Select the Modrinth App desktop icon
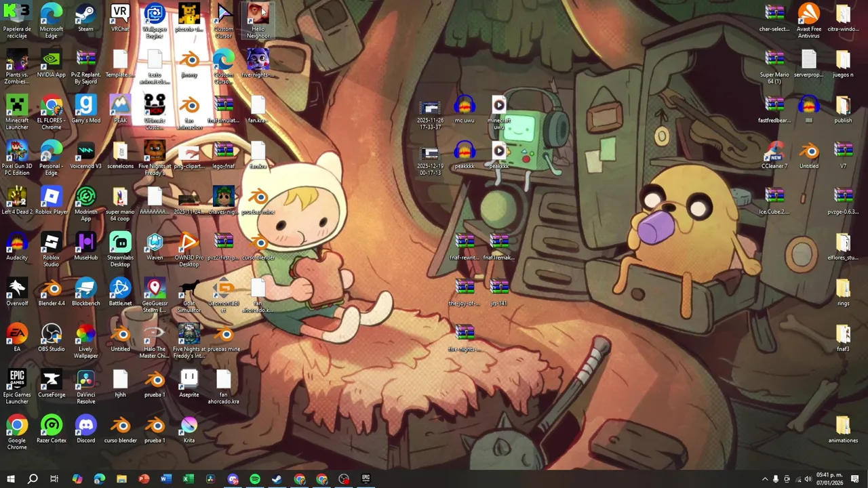Image resolution: width=868 pixels, height=488 pixels. [85, 204]
